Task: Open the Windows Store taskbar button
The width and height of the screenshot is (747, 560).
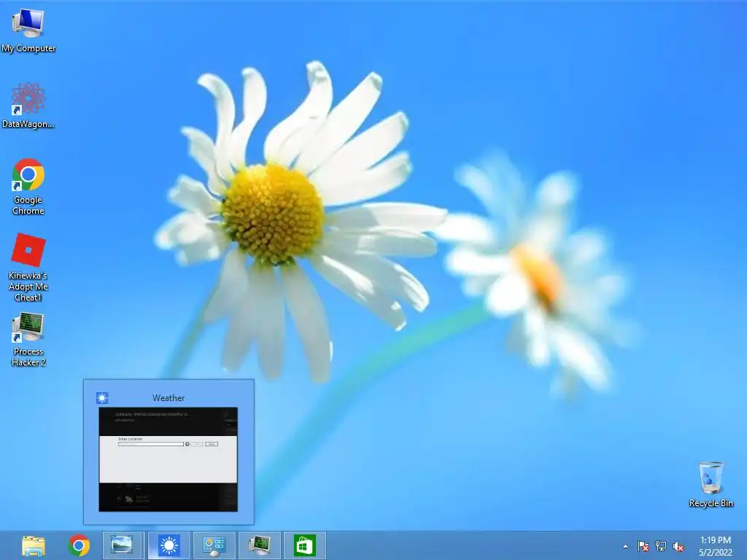Action: click(305, 545)
